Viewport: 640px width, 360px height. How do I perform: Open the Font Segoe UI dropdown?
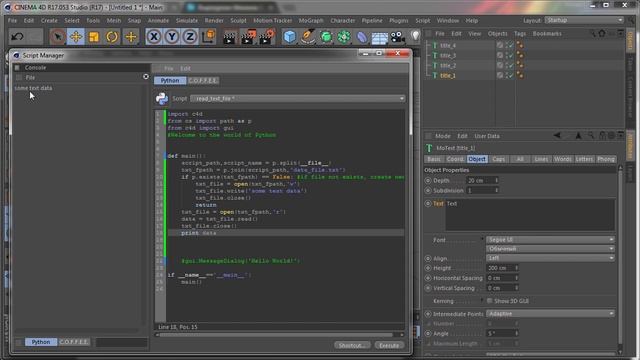click(x=550, y=240)
